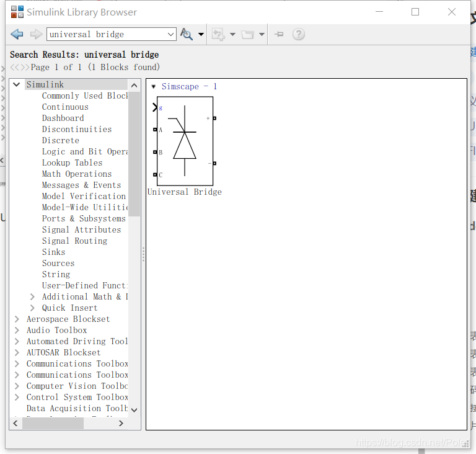Viewport: 476px width, 454px height.
Task: Click in the universal bridge search field
Action: pyautogui.click(x=107, y=34)
